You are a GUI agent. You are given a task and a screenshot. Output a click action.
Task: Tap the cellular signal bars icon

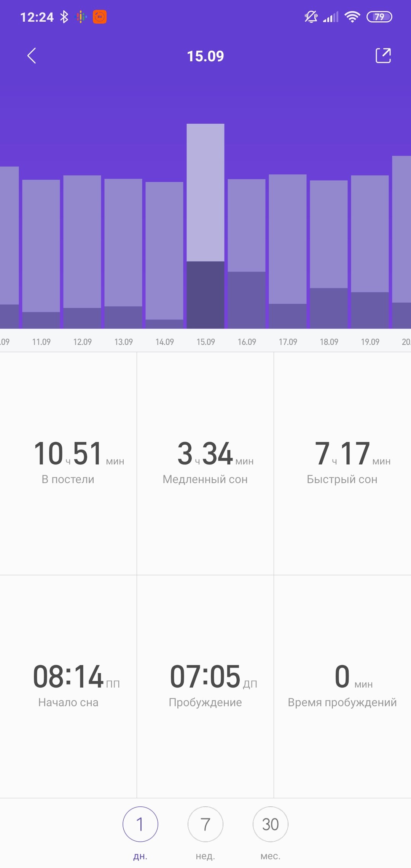[331, 17]
